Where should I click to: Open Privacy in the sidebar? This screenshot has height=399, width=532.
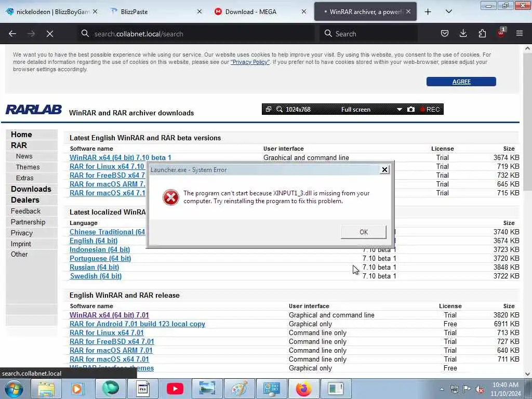[x=22, y=233]
